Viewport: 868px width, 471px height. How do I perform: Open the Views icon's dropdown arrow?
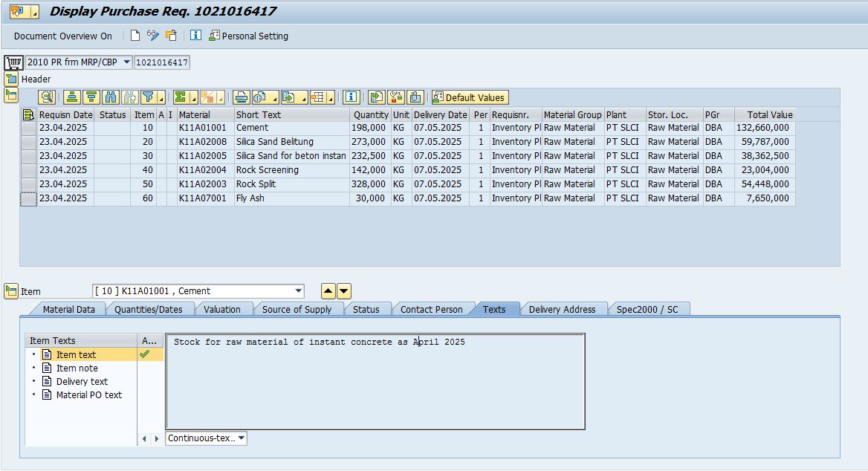pyautogui.click(x=274, y=98)
